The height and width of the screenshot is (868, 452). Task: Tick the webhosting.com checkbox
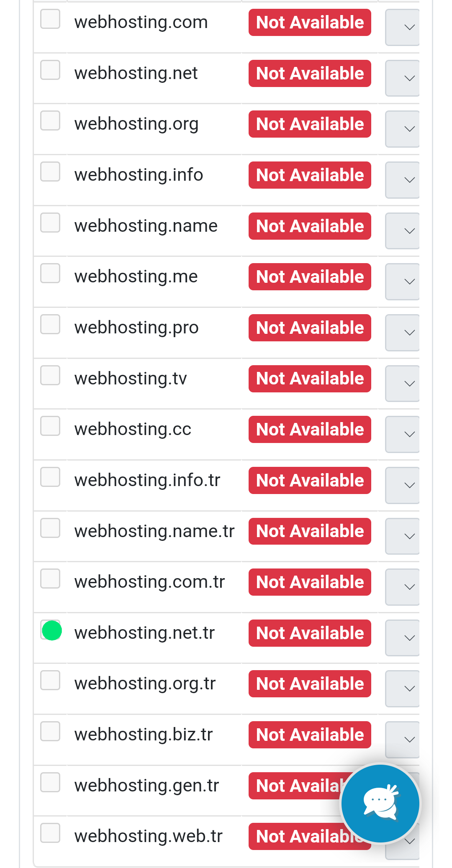[x=50, y=19]
